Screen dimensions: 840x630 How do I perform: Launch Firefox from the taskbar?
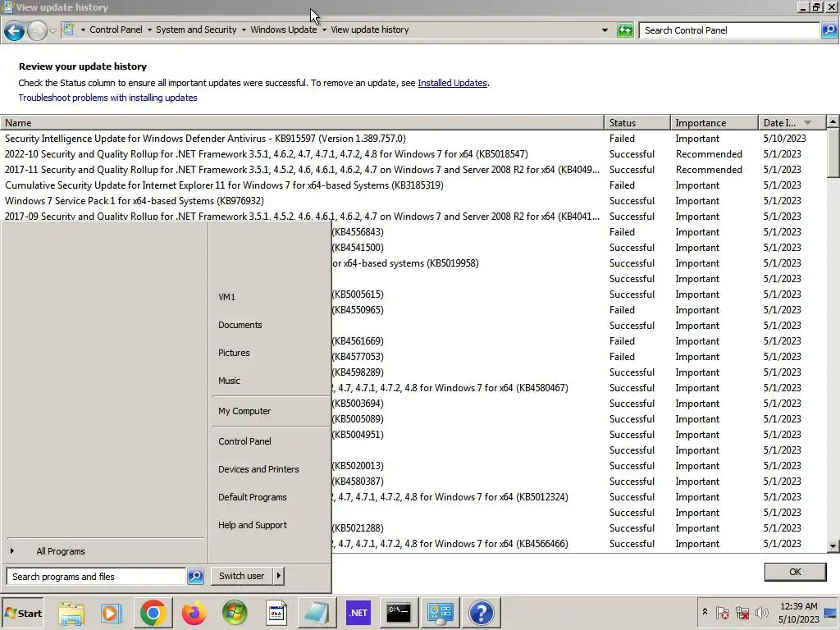(x=194, y=613)
